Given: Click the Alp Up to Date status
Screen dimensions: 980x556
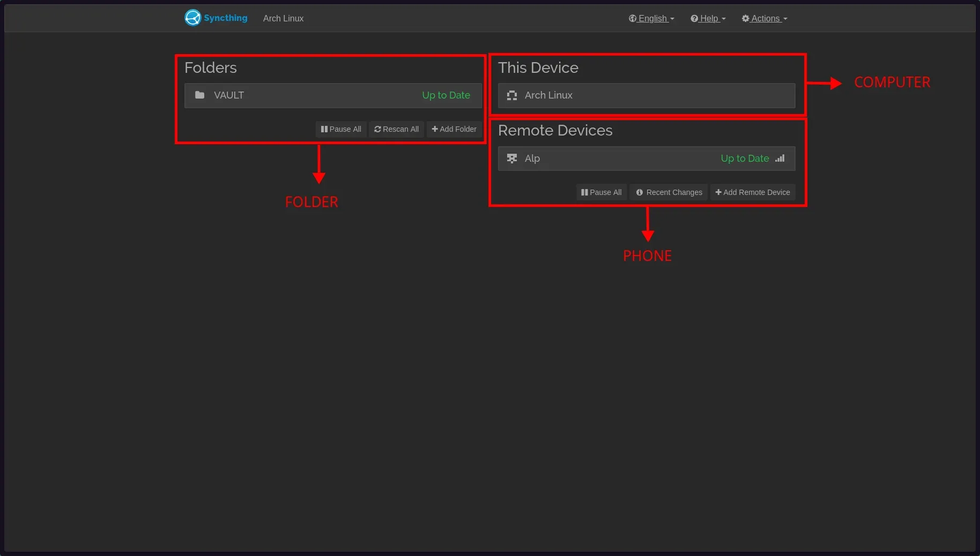Looking at the screenshot, I should pyautogui.click(x=745, y=159).
